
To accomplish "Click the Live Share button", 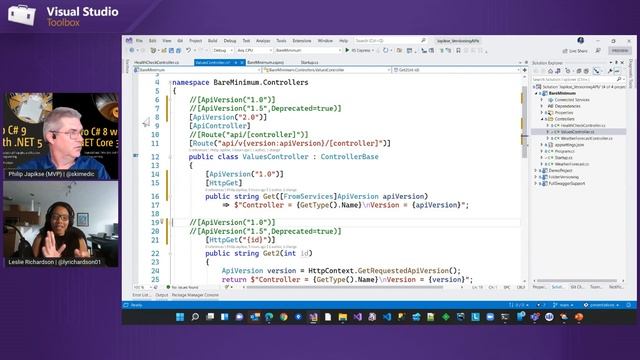I will click(x=575, y=51).
